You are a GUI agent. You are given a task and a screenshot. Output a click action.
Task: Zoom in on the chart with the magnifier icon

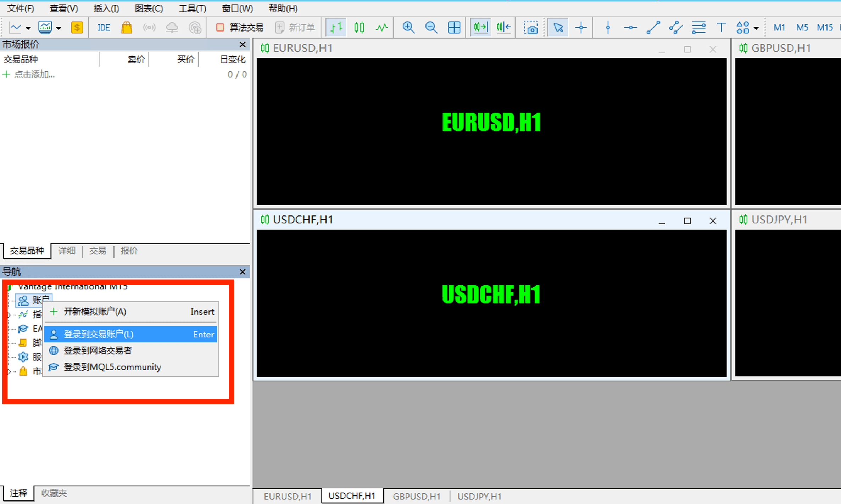coord(408,27)
